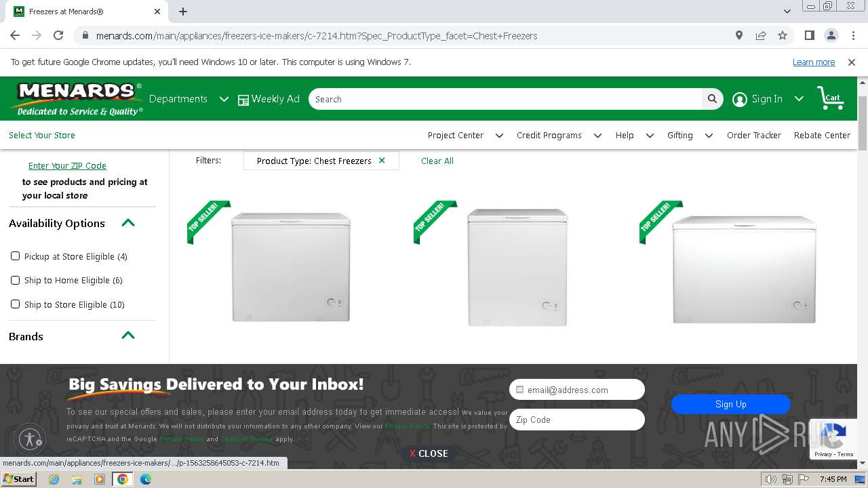Click the taskbar clock
868x488 pixels.
click(833, 479)
